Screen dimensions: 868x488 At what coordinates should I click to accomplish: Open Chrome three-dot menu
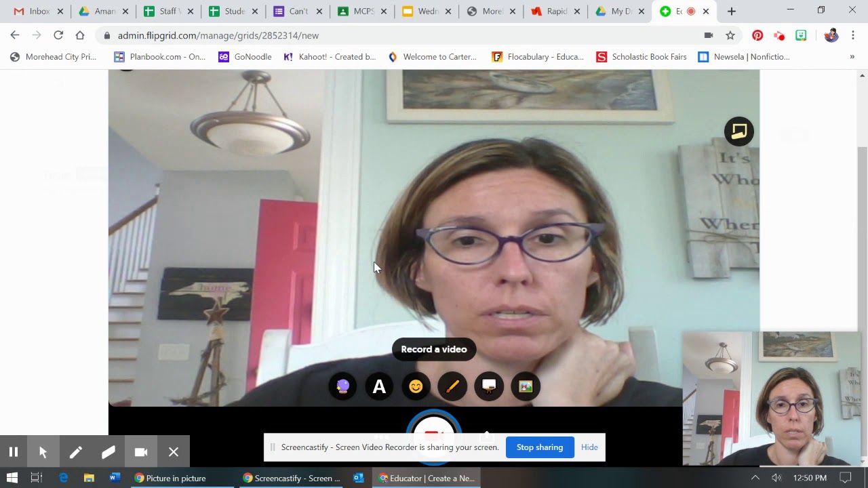(853, 35)
